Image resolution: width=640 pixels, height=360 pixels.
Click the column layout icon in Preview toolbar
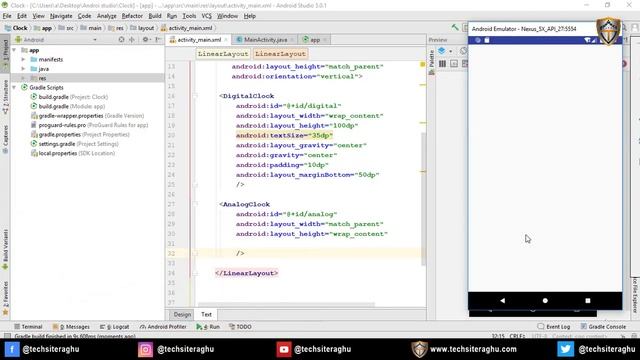point(442,64)
